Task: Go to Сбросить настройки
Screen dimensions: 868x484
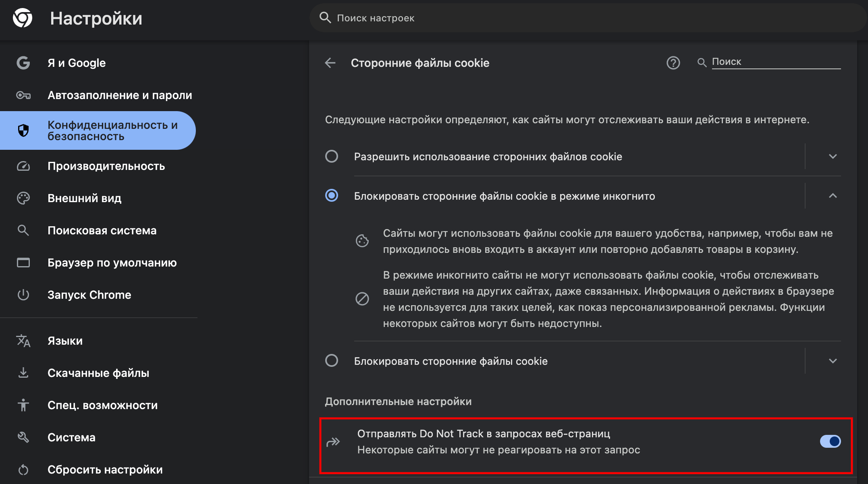Action: click(x=105, y=470)
